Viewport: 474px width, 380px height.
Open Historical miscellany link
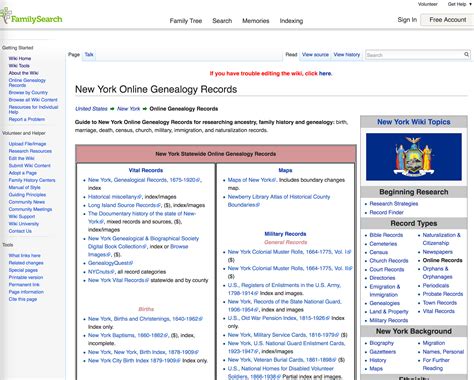point(115,197)
